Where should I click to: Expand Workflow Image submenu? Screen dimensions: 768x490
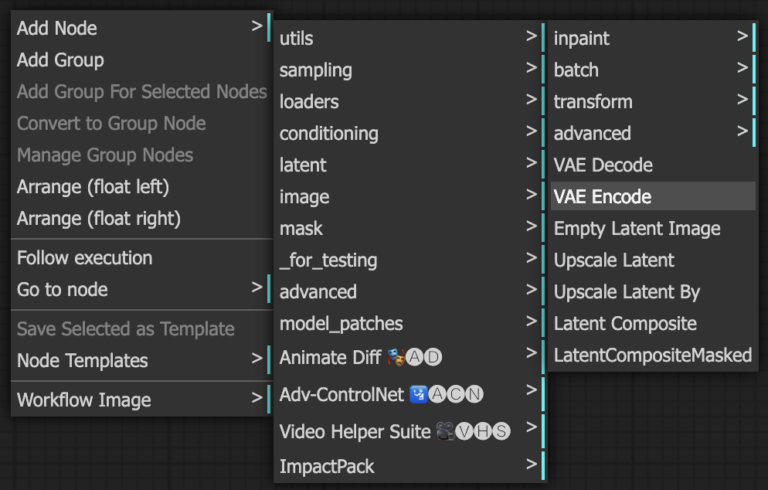click(84, 400)
